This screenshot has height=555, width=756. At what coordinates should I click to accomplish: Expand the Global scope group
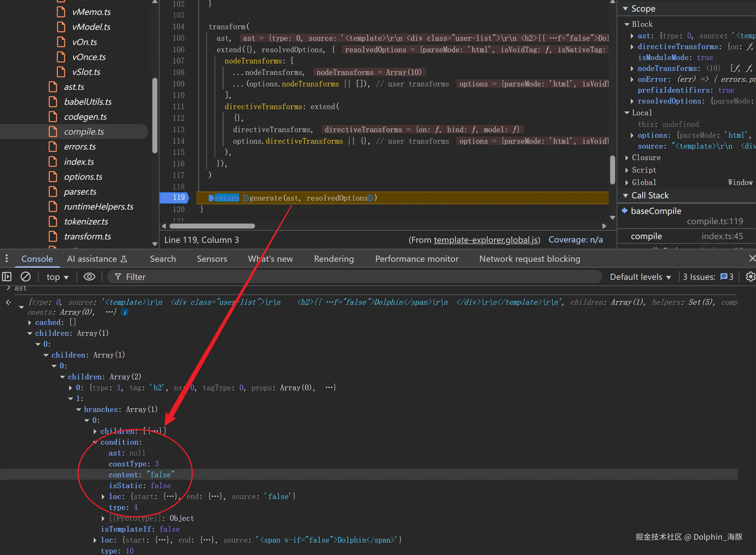pos(627,183)
